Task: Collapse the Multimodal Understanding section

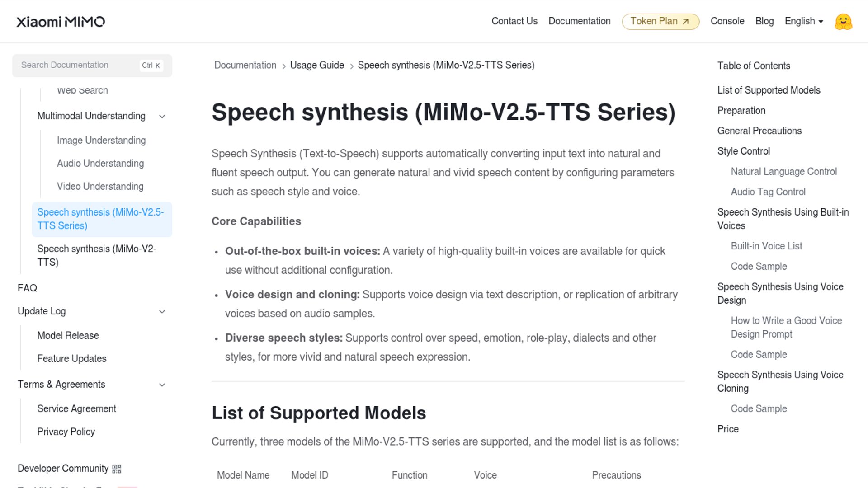Action: pyautogui.click(x=162, y=117)
